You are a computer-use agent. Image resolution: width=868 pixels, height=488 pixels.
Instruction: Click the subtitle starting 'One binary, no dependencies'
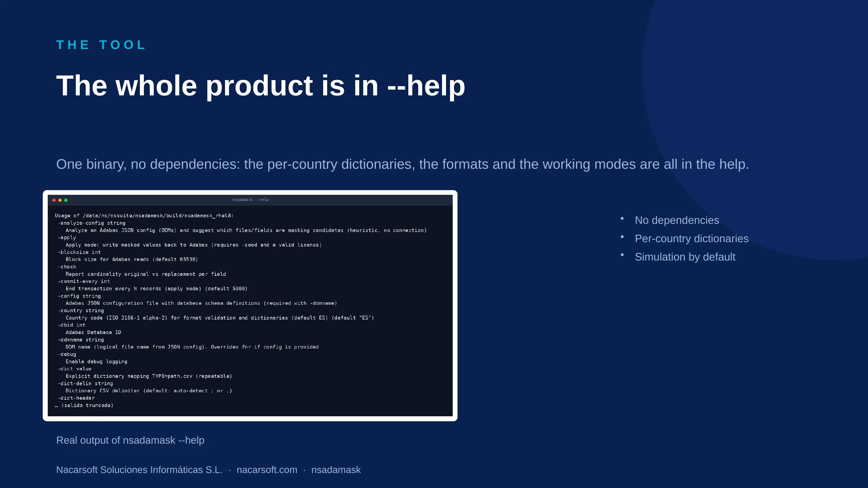(x=402, y=164)
